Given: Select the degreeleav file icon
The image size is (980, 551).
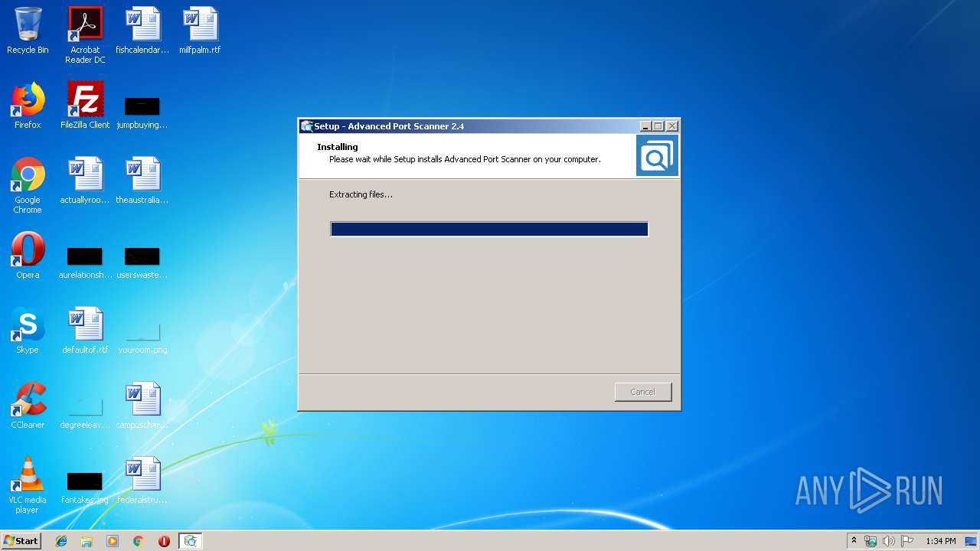Looking at the screenshot, I should 85,413.
